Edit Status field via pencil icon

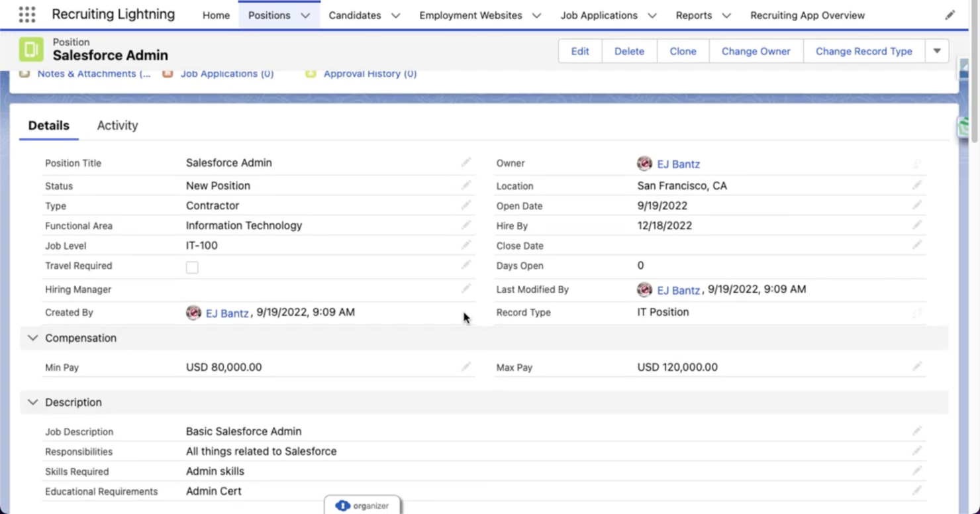point(466,185)
